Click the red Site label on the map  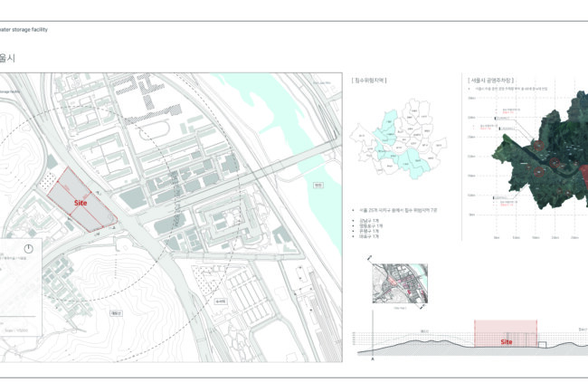81,205
